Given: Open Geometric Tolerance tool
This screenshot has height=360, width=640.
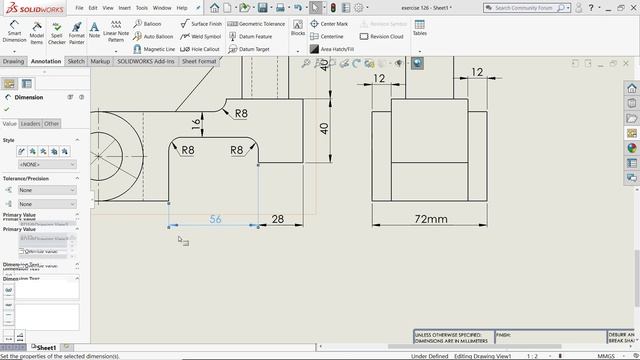Looking at the screenshot, I should [x=256, y=24].
